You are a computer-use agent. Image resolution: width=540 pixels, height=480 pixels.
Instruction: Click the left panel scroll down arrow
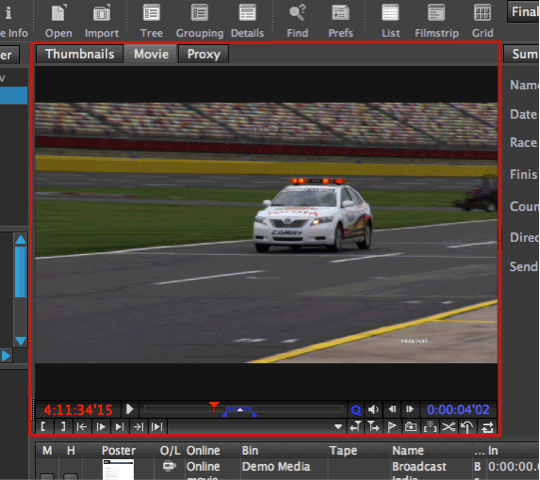point(21,341)
